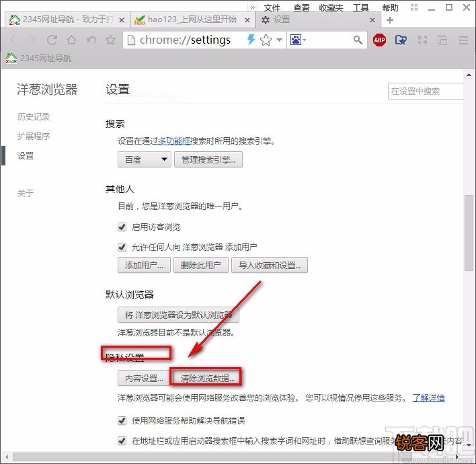Toggle the 启用访客浏览 checkbox

(x=122, y=227)
